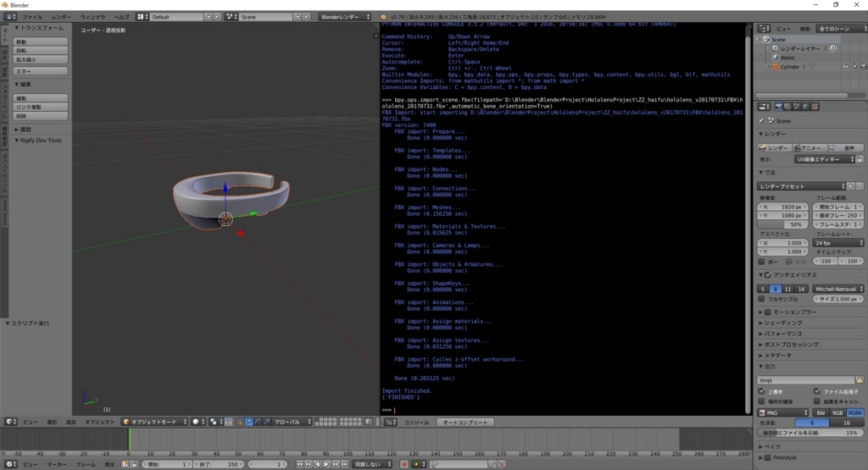
Task: Enable the Motion Blur (モーションブラー) checkbox
Action: (768, 312)
